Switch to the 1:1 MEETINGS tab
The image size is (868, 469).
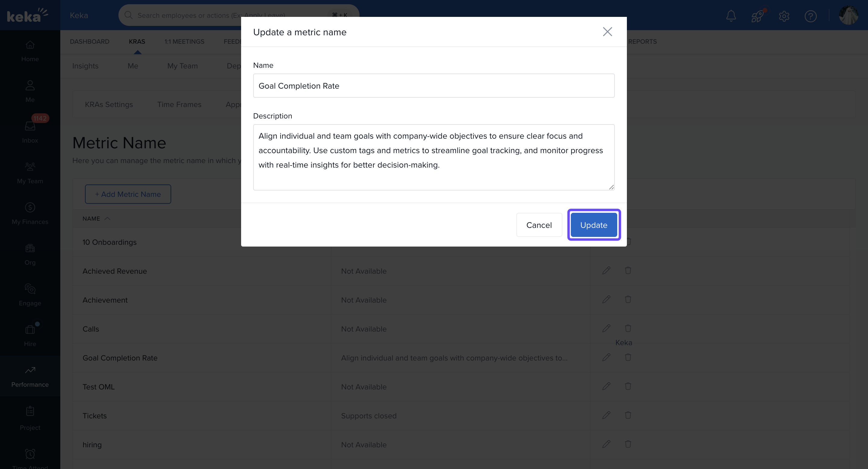(x=184, y=41)
